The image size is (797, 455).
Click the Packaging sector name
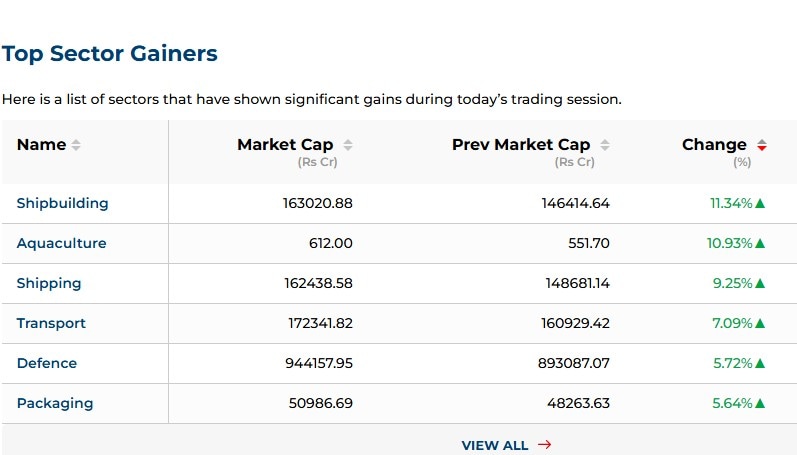tap(55, 403)
